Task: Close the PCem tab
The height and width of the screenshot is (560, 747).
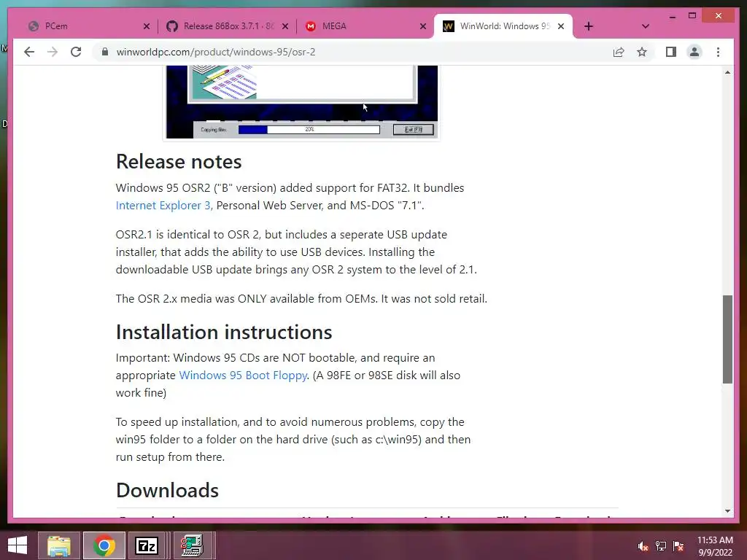Action: (x=147, y=26)
